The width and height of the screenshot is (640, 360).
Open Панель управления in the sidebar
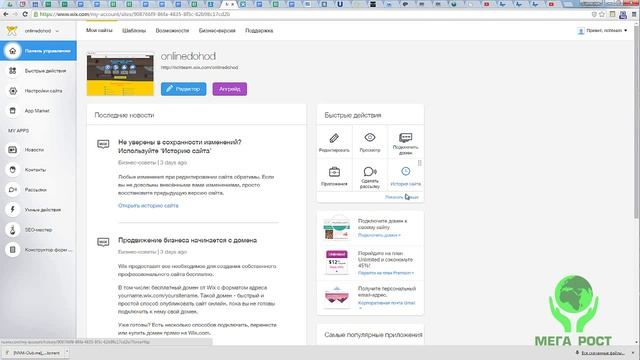click(38, 51)
